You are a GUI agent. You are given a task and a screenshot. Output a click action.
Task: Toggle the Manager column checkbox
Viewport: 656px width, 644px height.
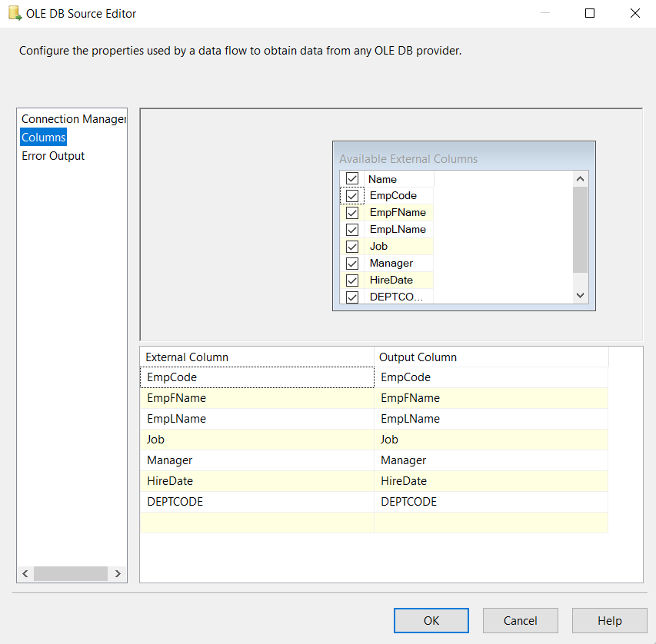tap(351, 263)
